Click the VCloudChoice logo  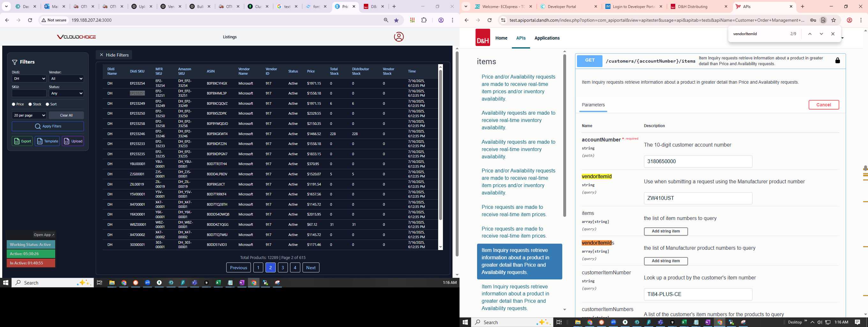coord(77,37)
